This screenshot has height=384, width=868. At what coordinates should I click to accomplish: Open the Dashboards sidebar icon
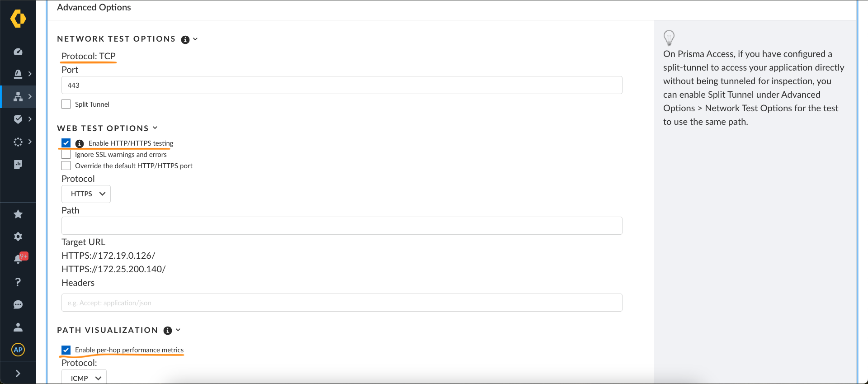18,51
